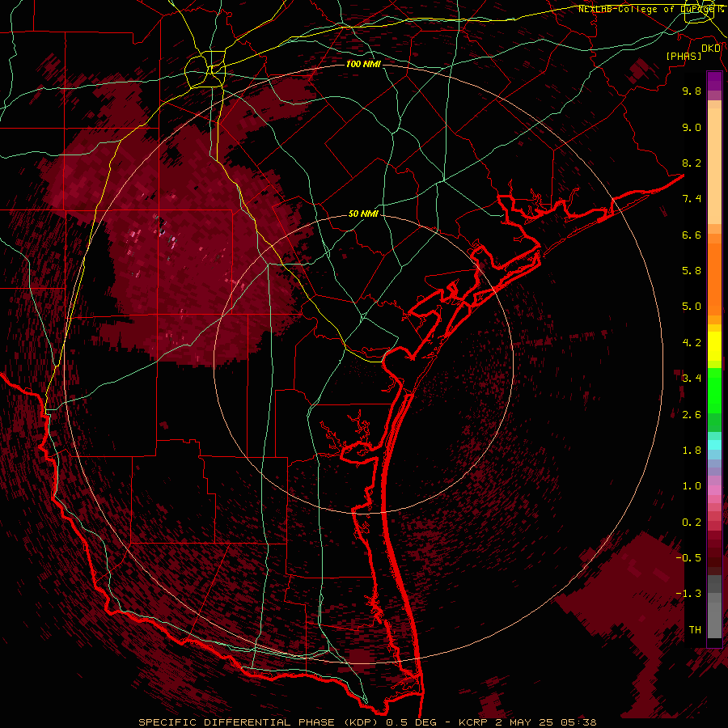Pick the light peach segment of the color bar
Screen dimensions: 728x728
[714, 166]
